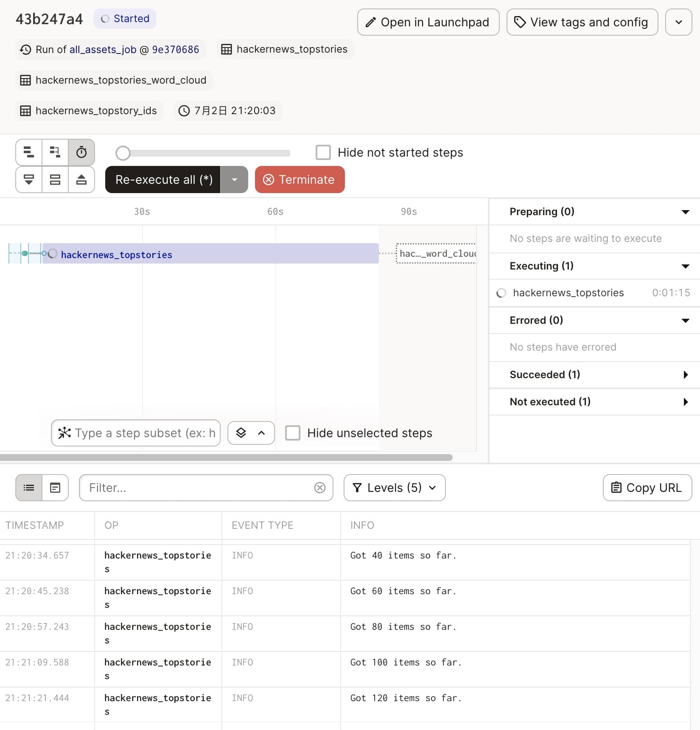Select the waterfall gantt view icon
Screen dimensions: 700x730
point(55,152)
